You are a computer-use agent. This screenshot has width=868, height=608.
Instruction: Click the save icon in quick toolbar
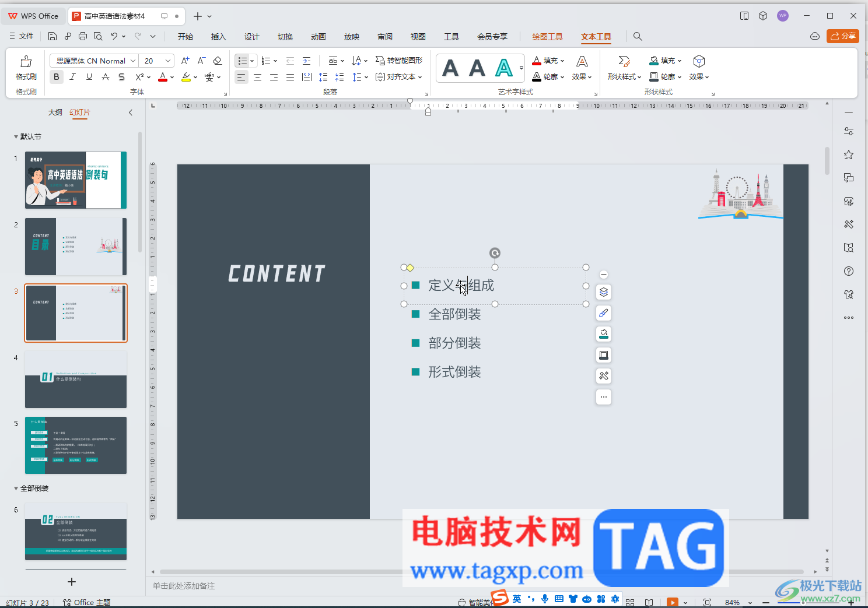click(x=52, y=36)
